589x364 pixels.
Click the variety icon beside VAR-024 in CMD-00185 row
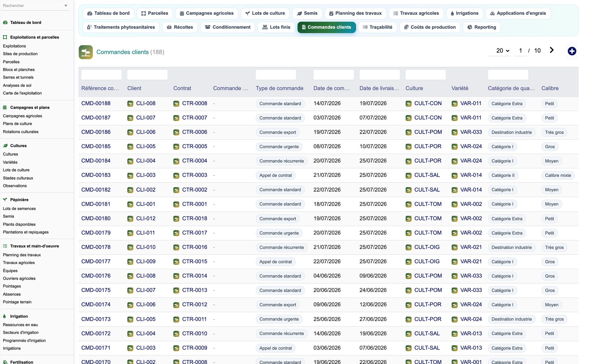455,147
